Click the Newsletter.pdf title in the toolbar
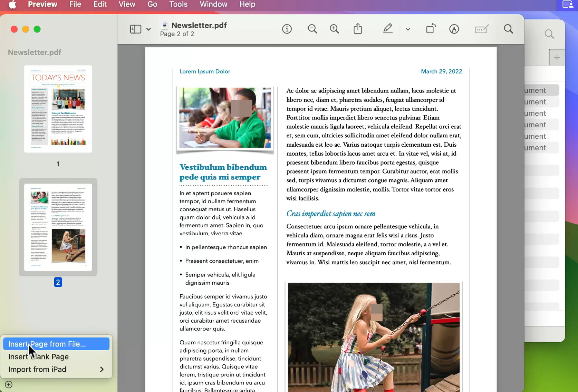The width and height of the screenshot is (578, 392). point(199,25)
